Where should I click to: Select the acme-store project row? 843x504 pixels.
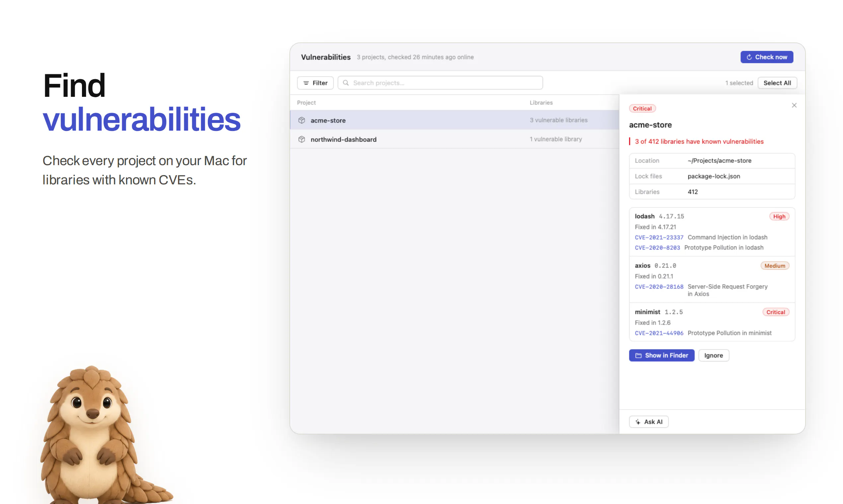point(454,120)
